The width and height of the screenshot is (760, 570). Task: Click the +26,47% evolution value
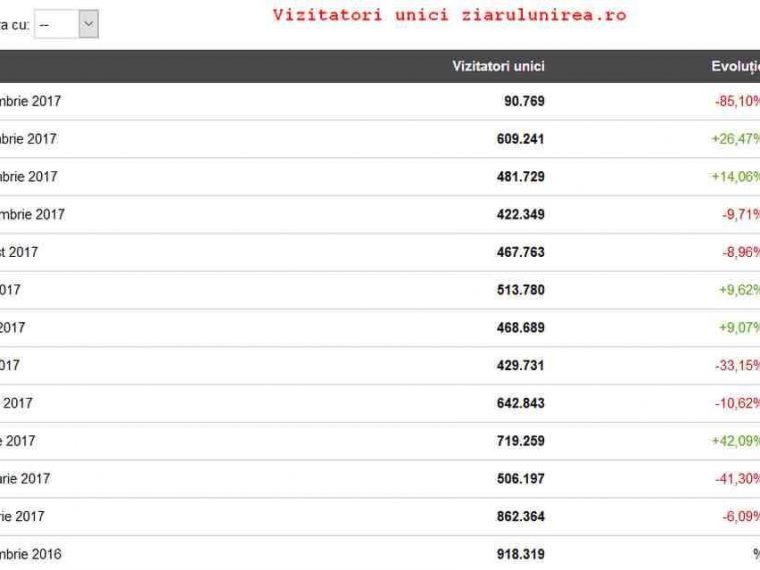(x=735, y=139)
